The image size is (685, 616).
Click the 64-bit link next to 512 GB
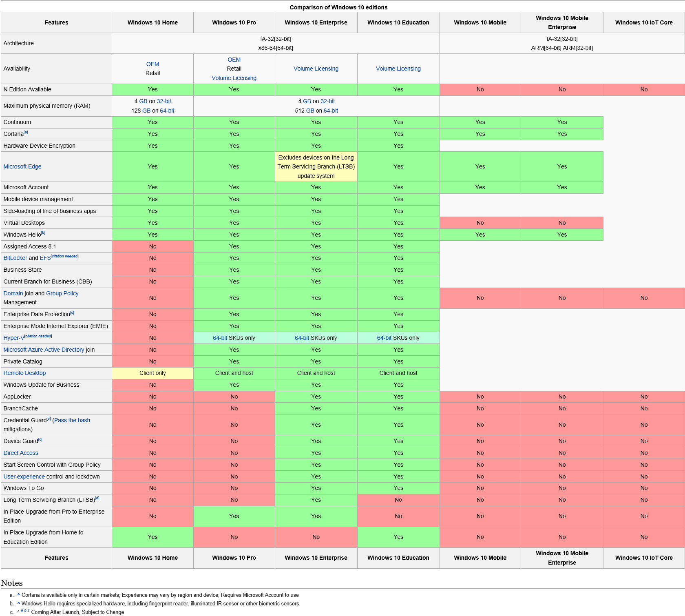point(331,111)
